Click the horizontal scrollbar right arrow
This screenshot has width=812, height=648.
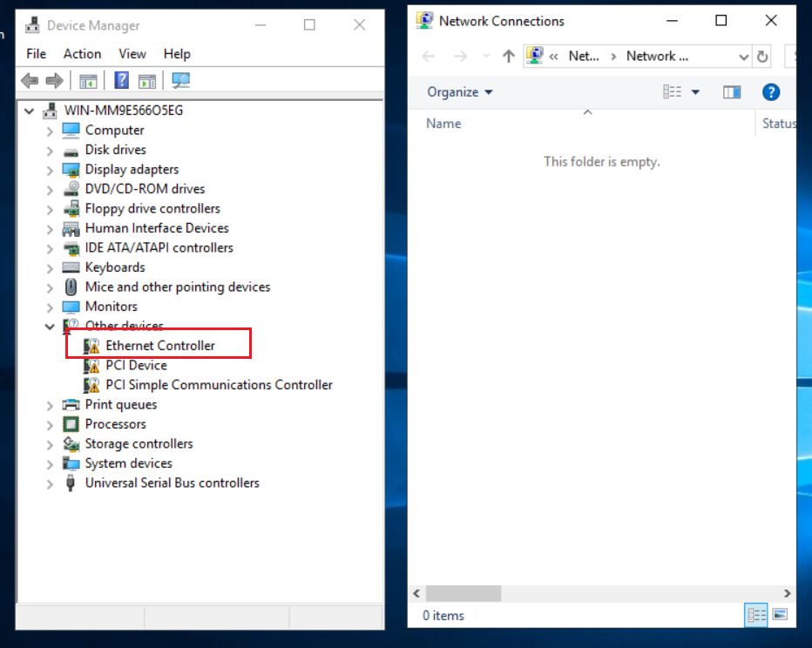[x=787, y=593]
